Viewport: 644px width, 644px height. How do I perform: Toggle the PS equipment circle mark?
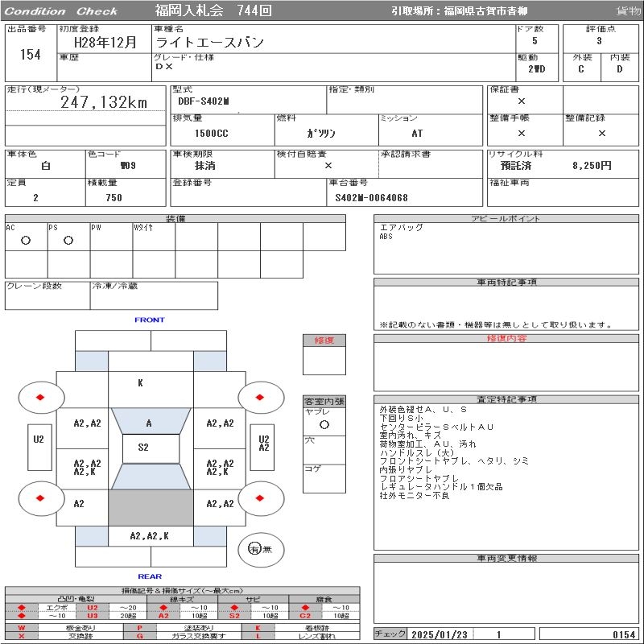point(68,241)
